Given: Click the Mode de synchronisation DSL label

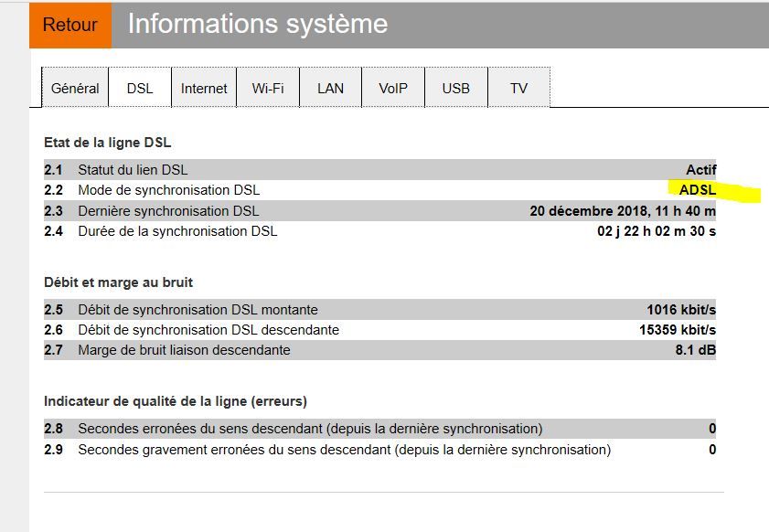Looking at the screenshot, I should [168, 190].
